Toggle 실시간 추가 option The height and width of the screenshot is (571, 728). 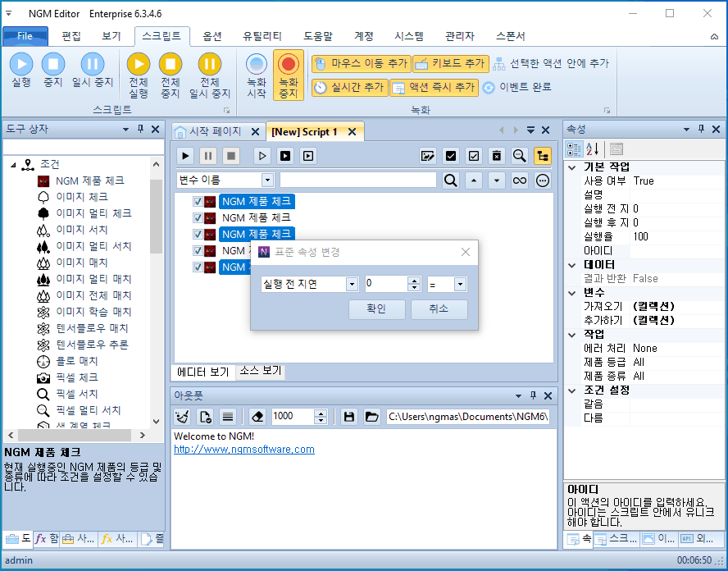point(349,87)
